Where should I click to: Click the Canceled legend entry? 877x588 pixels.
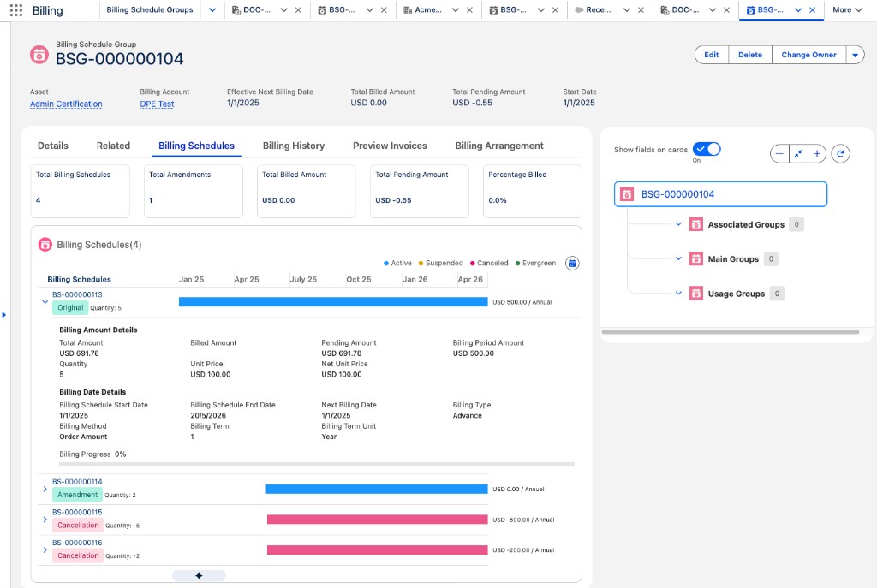pyautogui.click(x=489, y=264)
